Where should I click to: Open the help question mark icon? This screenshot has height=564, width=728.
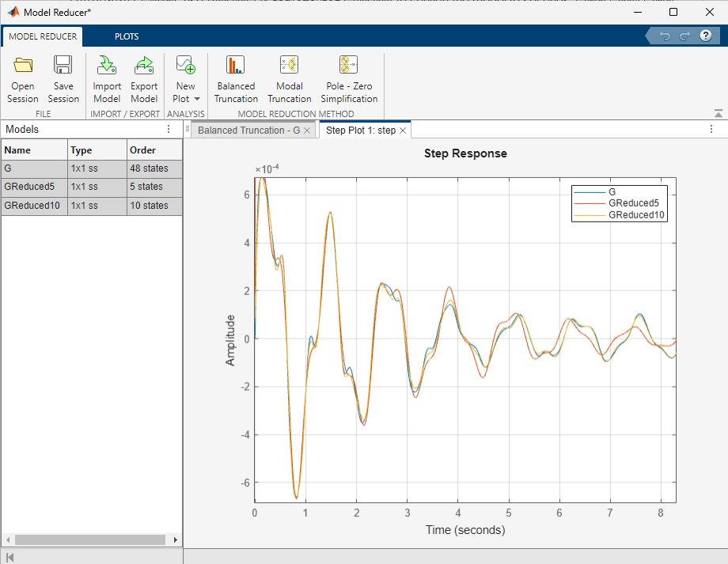[706, 36]
